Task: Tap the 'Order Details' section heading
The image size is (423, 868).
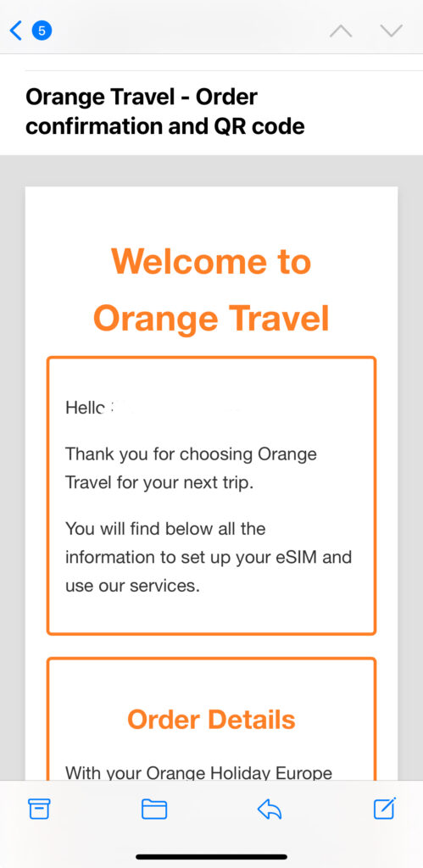Action: [212, 719]
